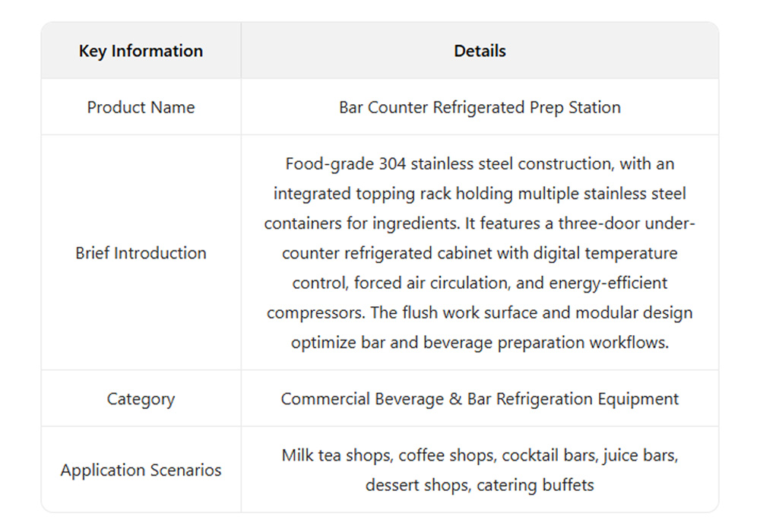The width and height of the screenshot is (760, 532).
Task: Click the "Key Information" column header
Action: click(141, 52)
